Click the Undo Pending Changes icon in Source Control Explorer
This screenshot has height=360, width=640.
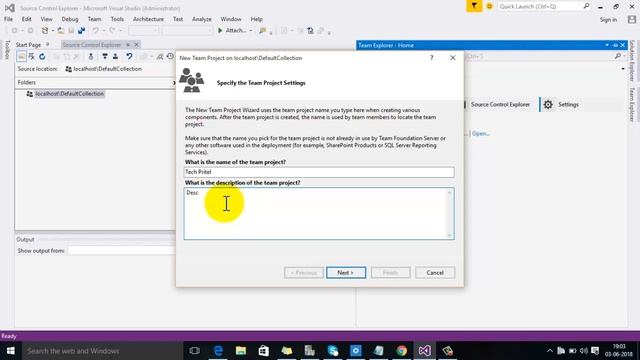click(129, 57)
